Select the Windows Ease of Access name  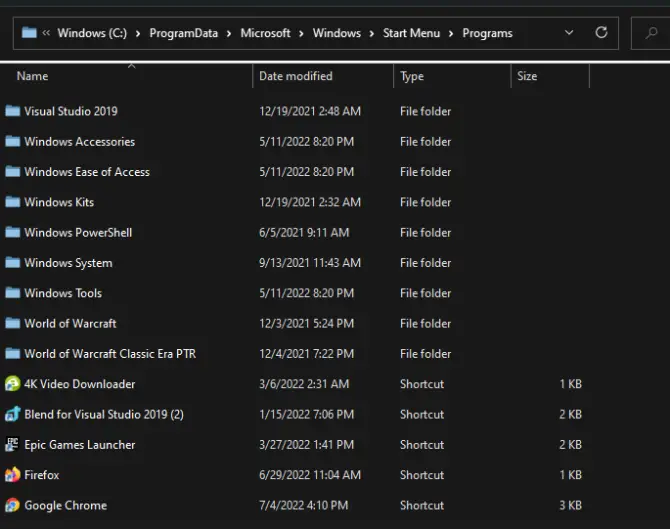point(87,172)
